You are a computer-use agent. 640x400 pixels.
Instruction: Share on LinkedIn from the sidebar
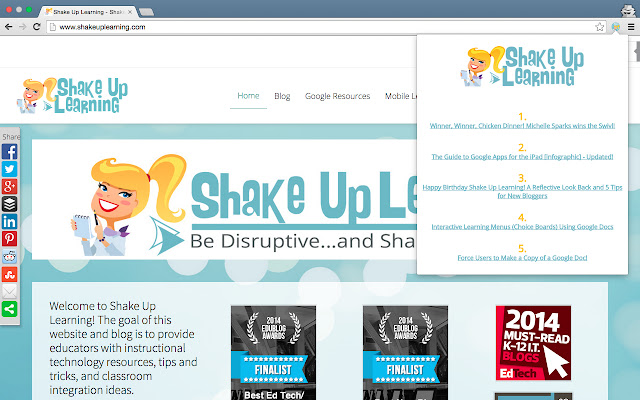[x=9, y=221]
